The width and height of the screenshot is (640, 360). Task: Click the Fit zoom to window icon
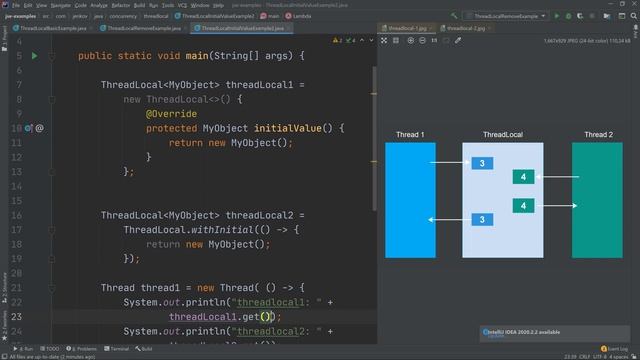[446, 40]
